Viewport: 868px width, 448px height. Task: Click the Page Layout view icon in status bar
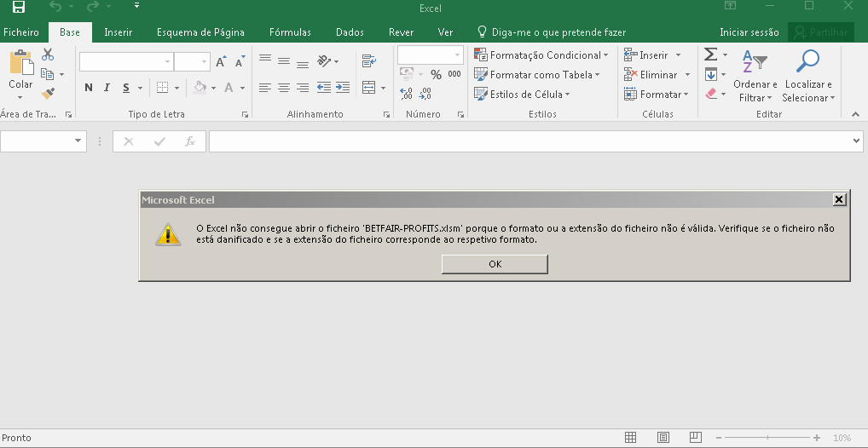pyautogui.click(x=663, y=438)
